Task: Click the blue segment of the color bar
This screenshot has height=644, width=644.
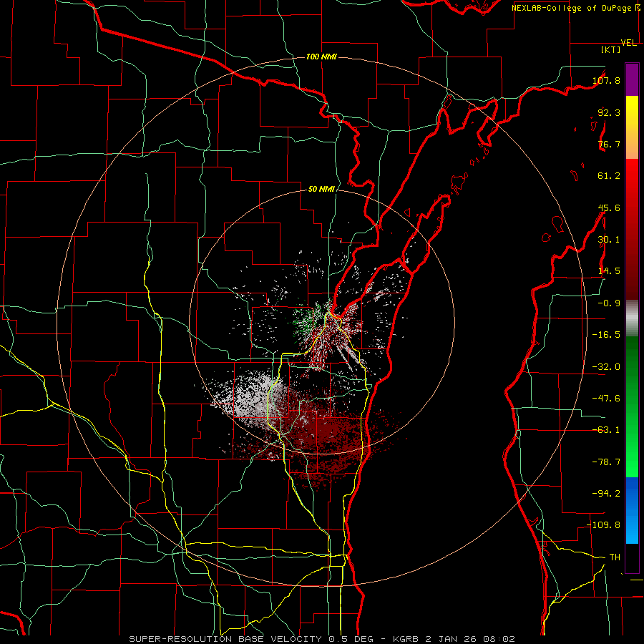Action: [x=632, y=510]
